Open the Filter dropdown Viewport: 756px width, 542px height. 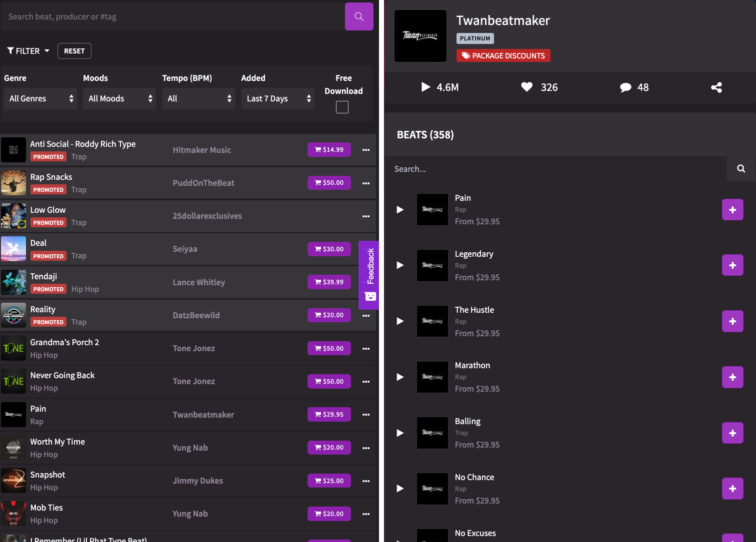(x=28, y=51)
